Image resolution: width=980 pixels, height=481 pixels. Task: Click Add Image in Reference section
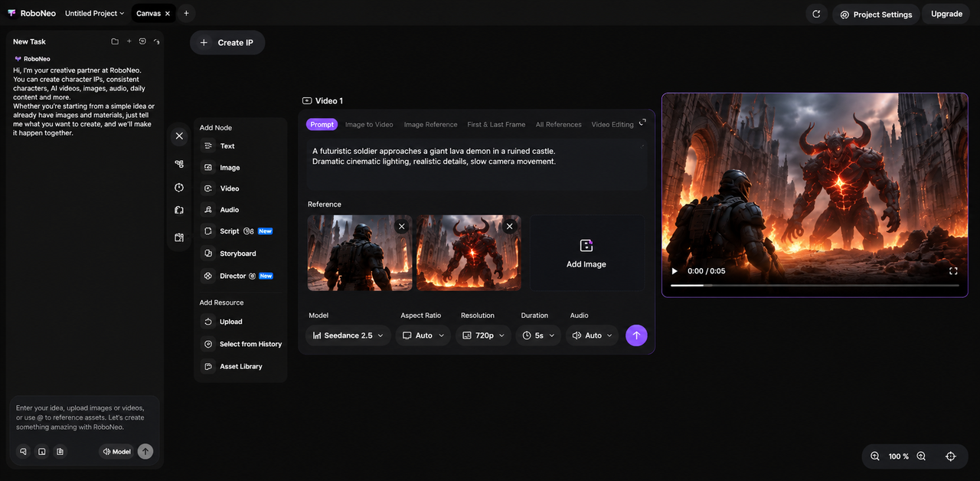[586, 253]
